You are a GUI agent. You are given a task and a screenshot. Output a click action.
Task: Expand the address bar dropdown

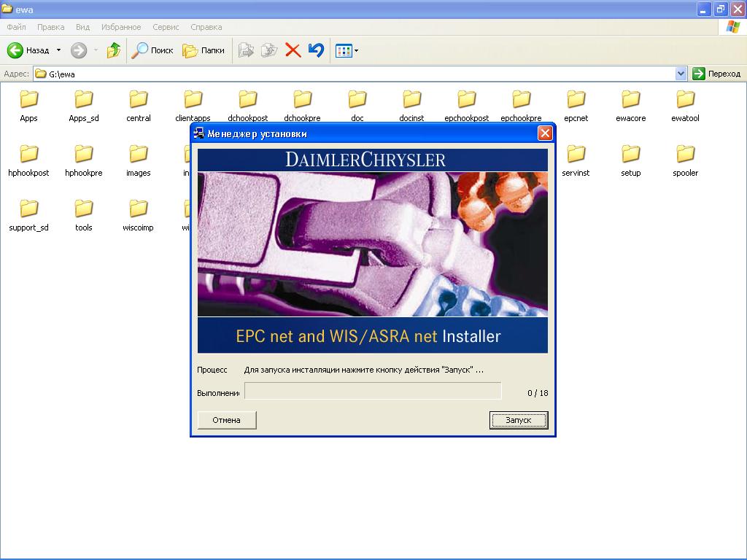[681, 74]
